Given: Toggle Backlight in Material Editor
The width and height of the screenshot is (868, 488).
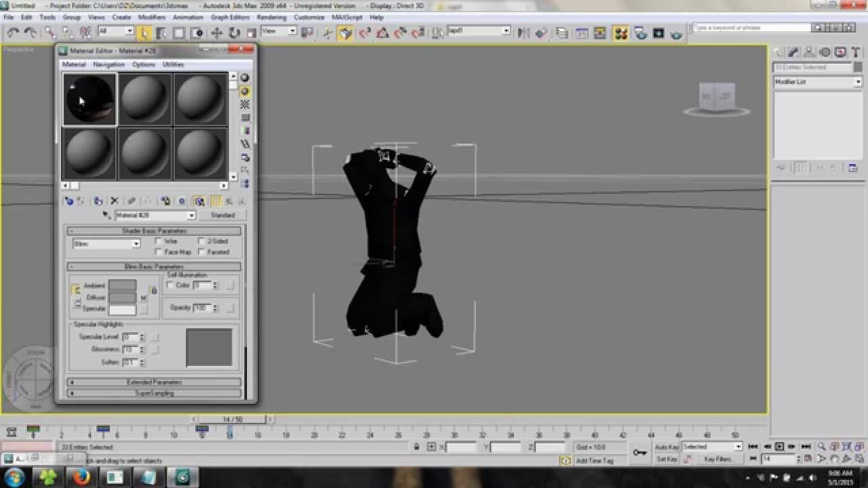Looking at the screenshot, I should [x=245, y=91].
